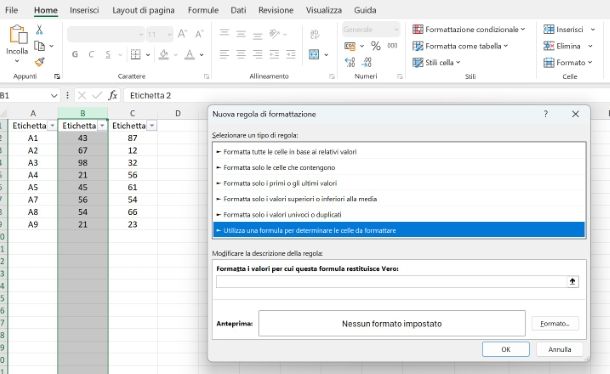Toggle underline S formatting

click(108, 54)
